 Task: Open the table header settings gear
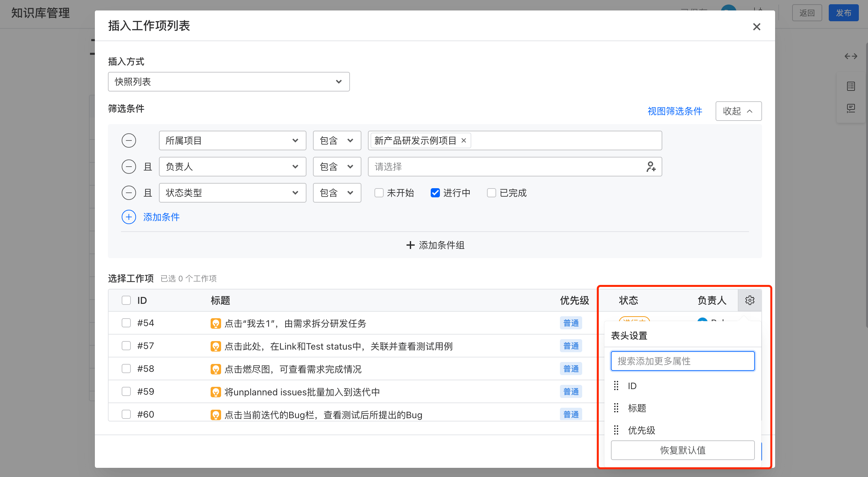[x=749, y=300]
